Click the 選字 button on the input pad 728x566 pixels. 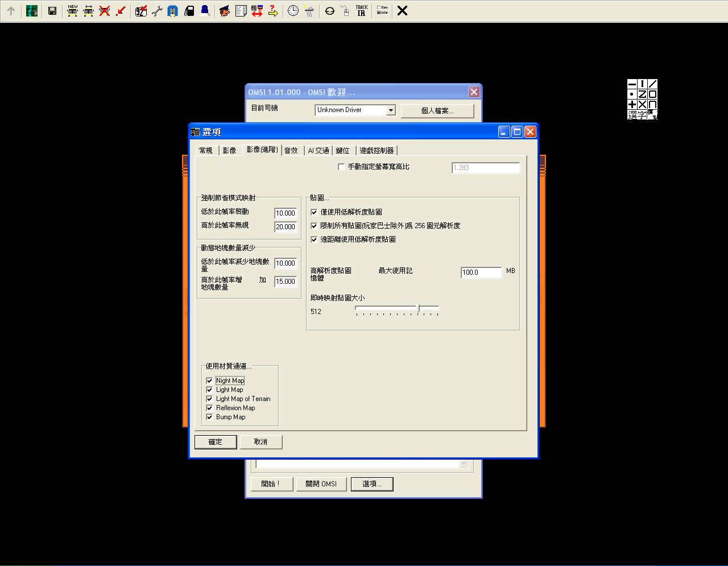pyautogui.click(x=638, y=114)
